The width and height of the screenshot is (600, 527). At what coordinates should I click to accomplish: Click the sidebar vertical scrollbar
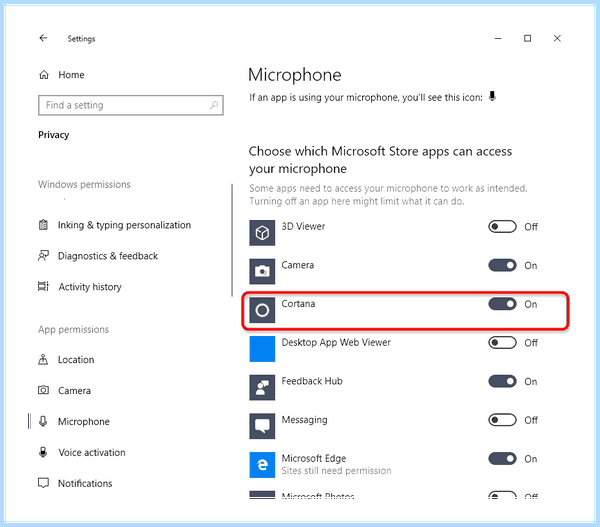[232, 240]
